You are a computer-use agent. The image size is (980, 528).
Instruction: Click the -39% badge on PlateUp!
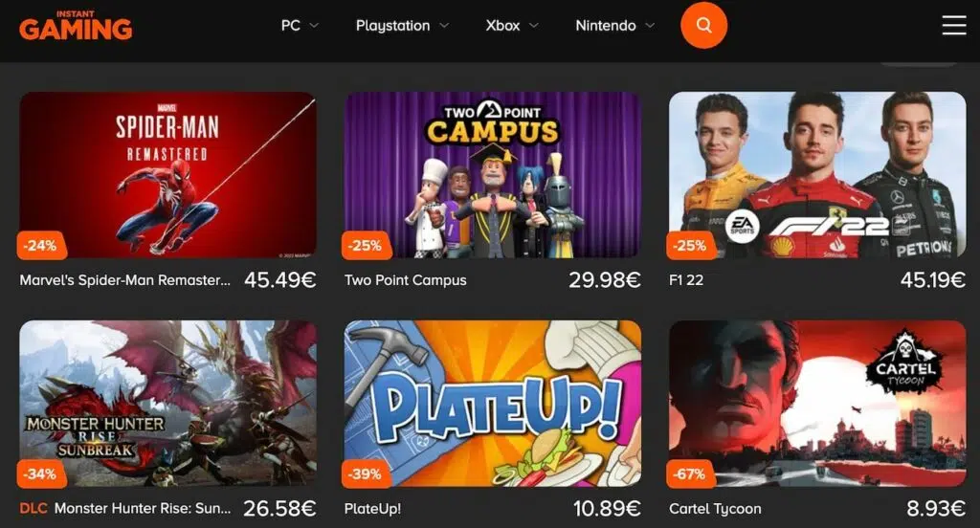(366, 474)
